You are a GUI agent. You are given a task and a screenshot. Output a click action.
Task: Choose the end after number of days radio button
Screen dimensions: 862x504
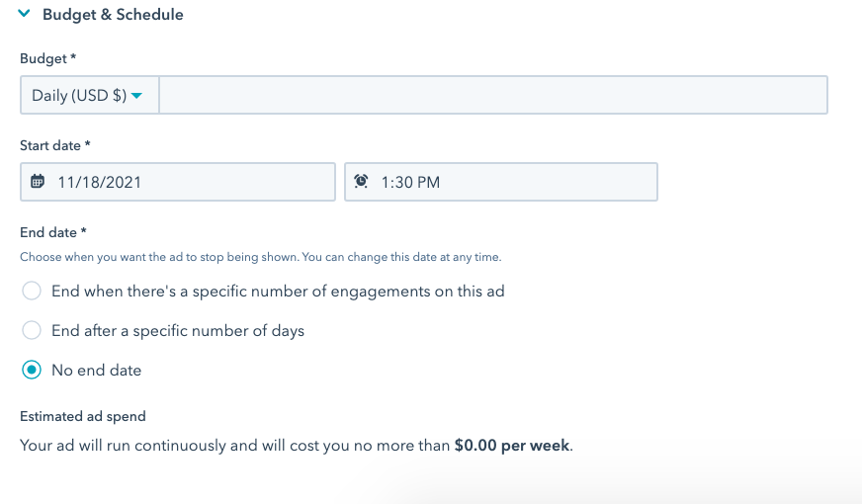coord(32,331)
